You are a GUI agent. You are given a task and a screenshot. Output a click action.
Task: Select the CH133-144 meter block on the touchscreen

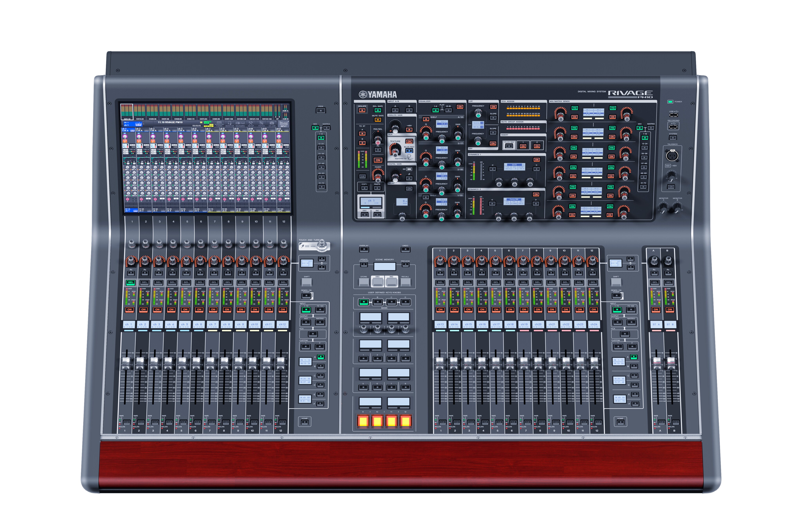pyautogui.click(x=267, y=112)
